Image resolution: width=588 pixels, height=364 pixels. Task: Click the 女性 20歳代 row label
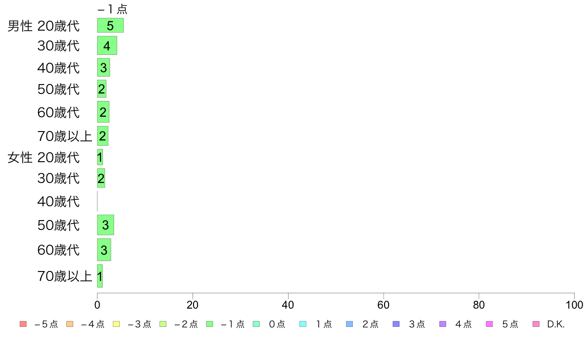[44, 157]
